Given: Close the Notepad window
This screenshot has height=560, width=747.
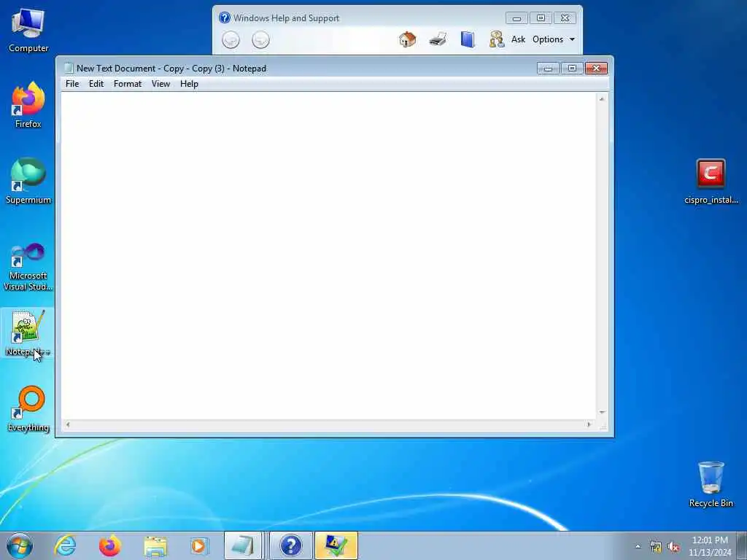Looking at the screenshot, I should [x=596, y=69].
